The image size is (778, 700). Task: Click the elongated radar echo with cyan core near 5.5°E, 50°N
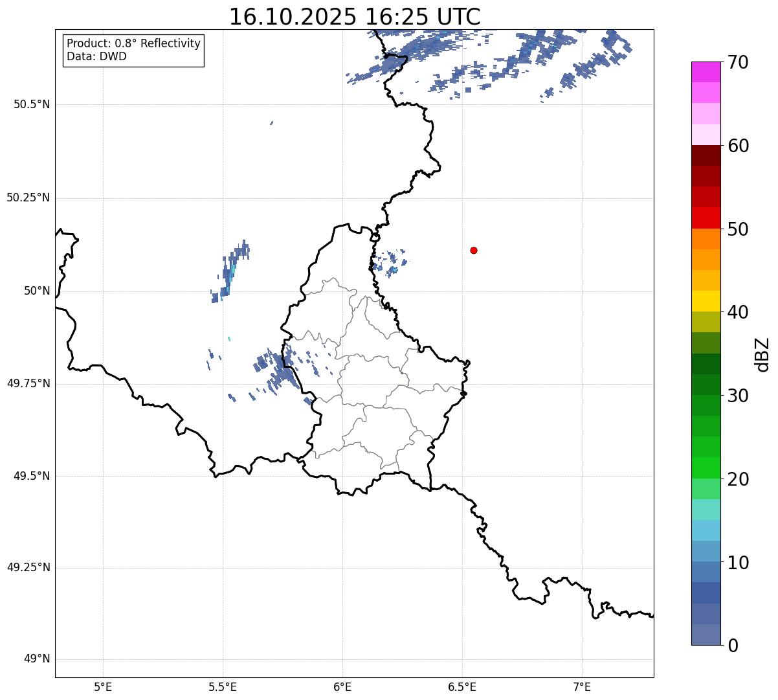point(230,272)
